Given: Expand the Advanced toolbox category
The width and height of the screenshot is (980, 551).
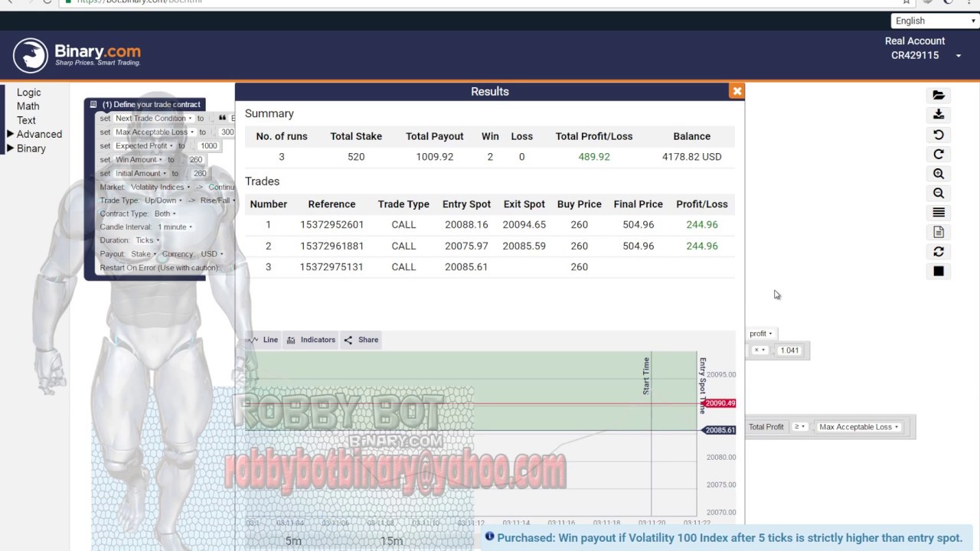Looking at the screenshot, I should coord(34,134).
